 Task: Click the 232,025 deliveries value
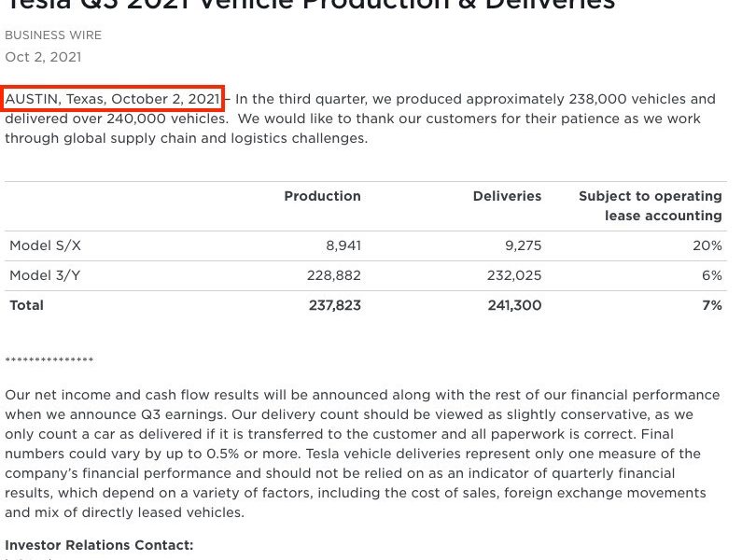click(x=514, y=275)
